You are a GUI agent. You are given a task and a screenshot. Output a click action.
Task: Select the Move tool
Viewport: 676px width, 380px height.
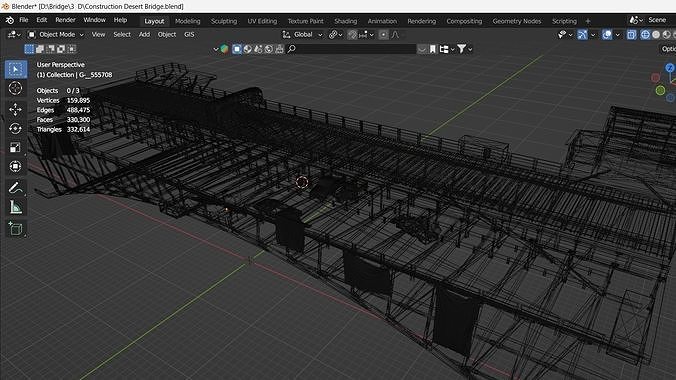(x=16, y=109)
